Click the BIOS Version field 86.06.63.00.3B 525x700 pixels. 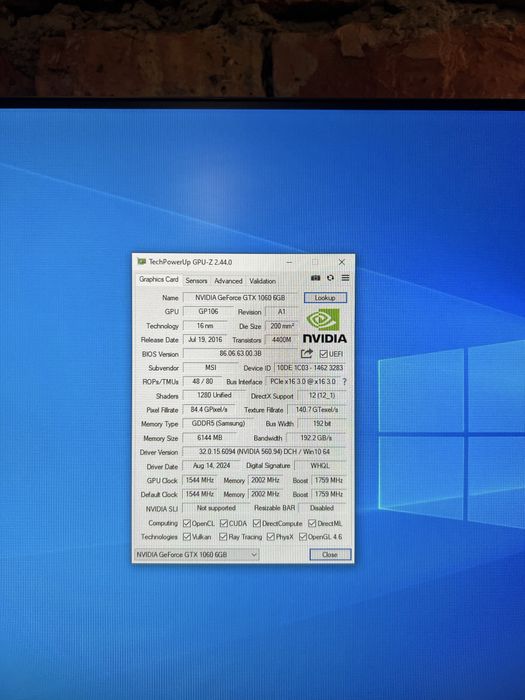coord(240,354)
